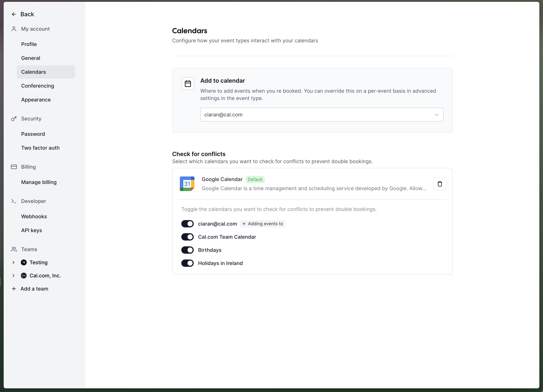Screen dimensions: 543x392
Task: Select the Teams icon in sidebar
Action: coord(14,249)
